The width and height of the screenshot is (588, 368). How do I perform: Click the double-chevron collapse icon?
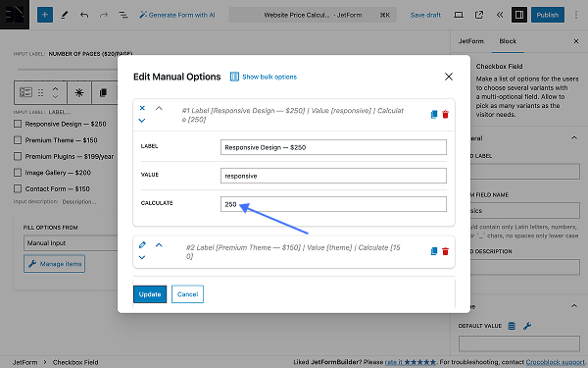[500, 15]
